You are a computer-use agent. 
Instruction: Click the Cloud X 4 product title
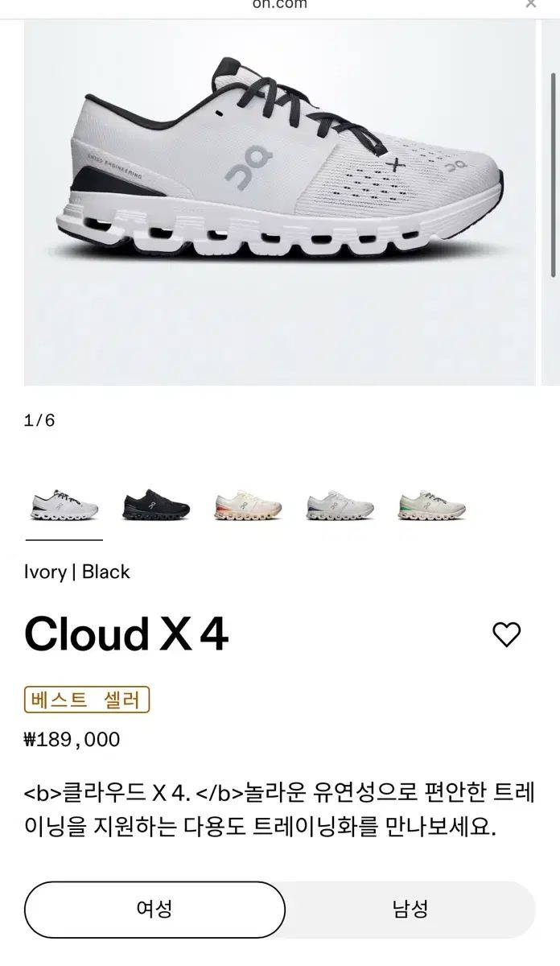click(x=126, y=634)
